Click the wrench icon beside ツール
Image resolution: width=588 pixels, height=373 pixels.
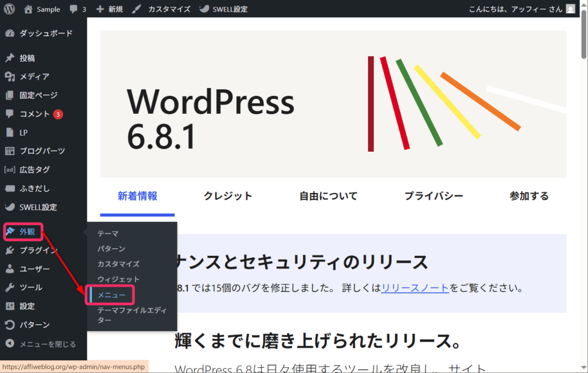10,287
